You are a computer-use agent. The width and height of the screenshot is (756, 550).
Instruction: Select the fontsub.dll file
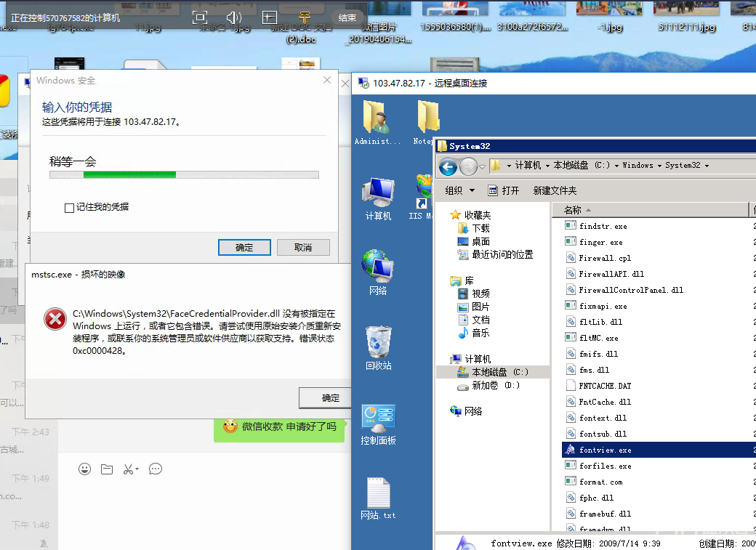tap(596, 433)
